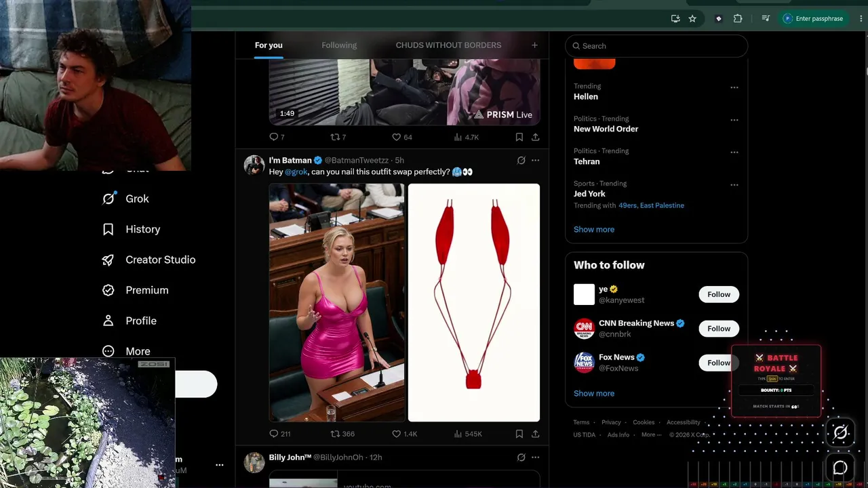
Task: Open the Accessibility footer link
Action: coord(683,422)
